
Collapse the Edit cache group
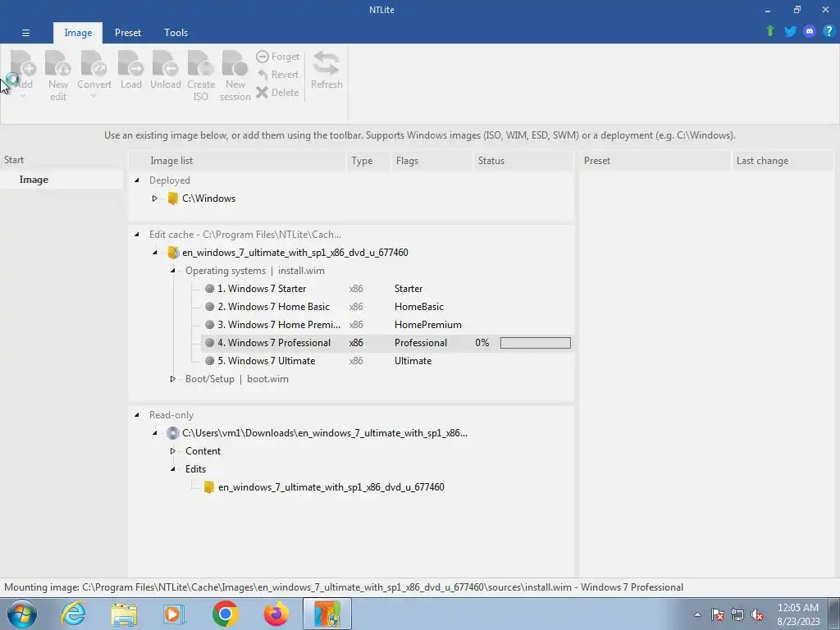pos(137,235)
